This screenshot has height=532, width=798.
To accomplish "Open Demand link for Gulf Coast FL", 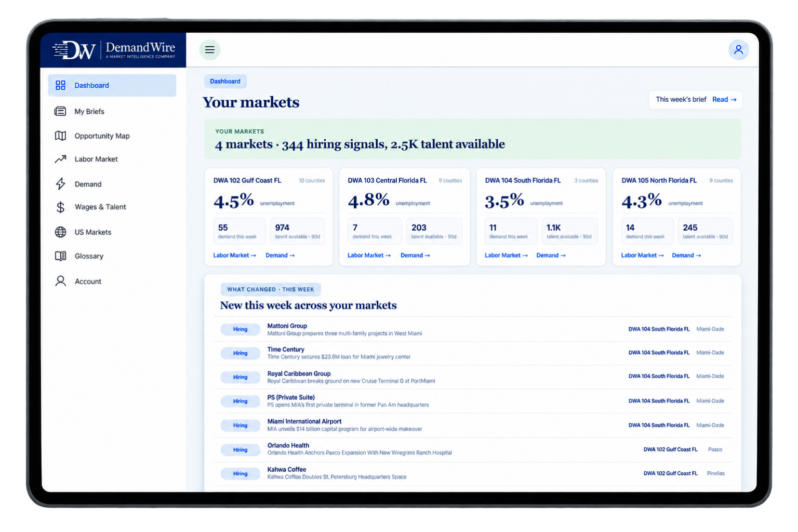I will [280, 255].
